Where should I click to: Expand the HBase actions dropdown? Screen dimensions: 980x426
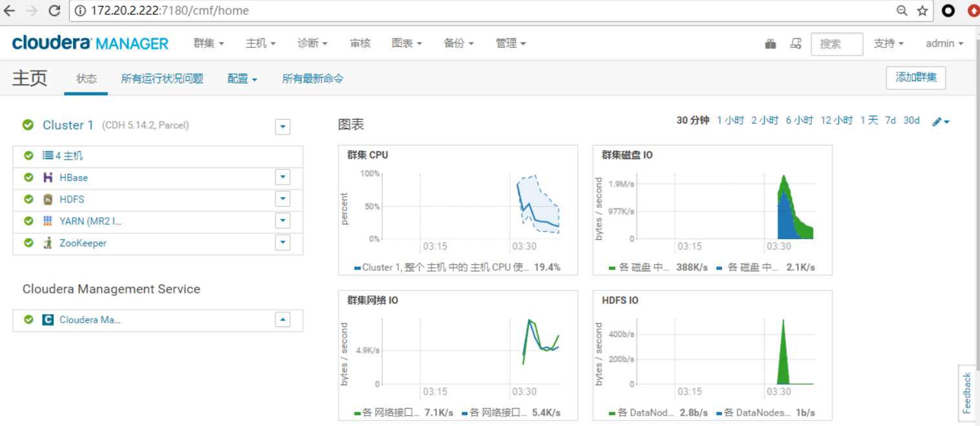point(282,178)
